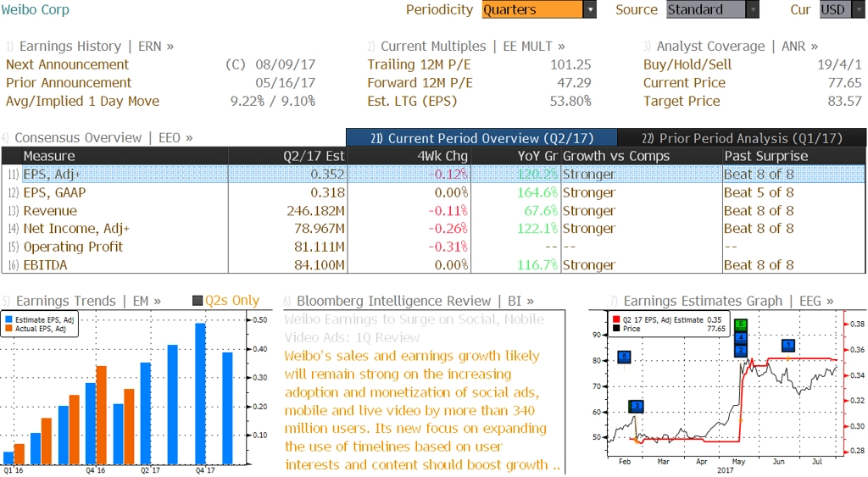Open the Source Standard dropdown

(x=712, y=9)
